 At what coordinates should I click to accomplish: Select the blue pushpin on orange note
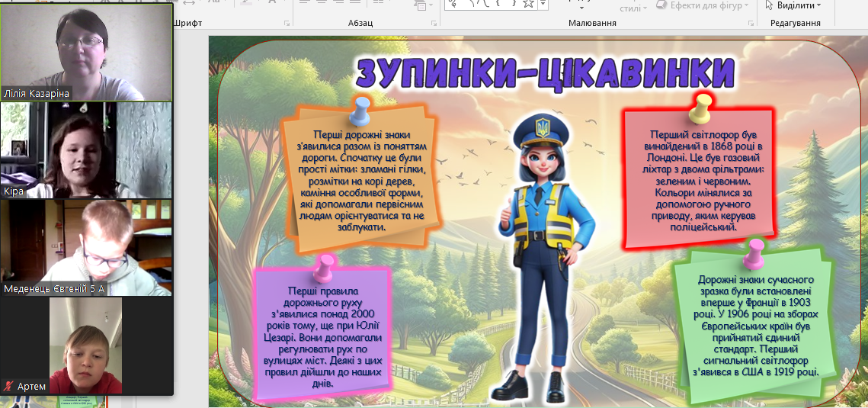pos(360,111)
